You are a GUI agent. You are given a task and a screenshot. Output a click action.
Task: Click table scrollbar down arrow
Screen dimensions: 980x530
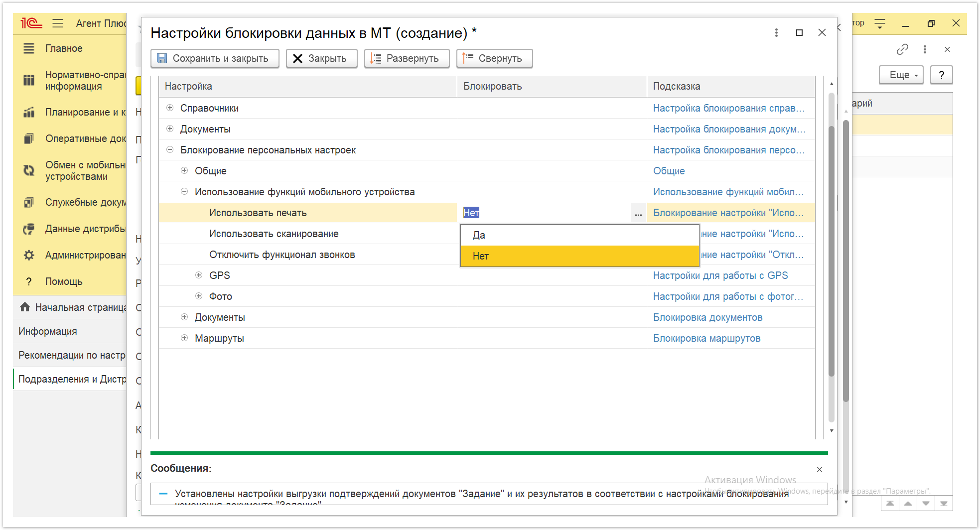click(x=832, y=431)
